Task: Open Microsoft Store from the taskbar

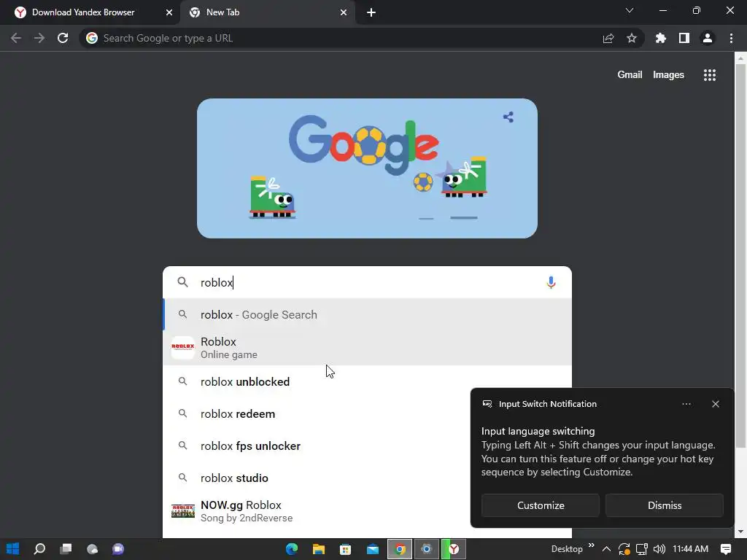Action: click(x=345, y=549)
